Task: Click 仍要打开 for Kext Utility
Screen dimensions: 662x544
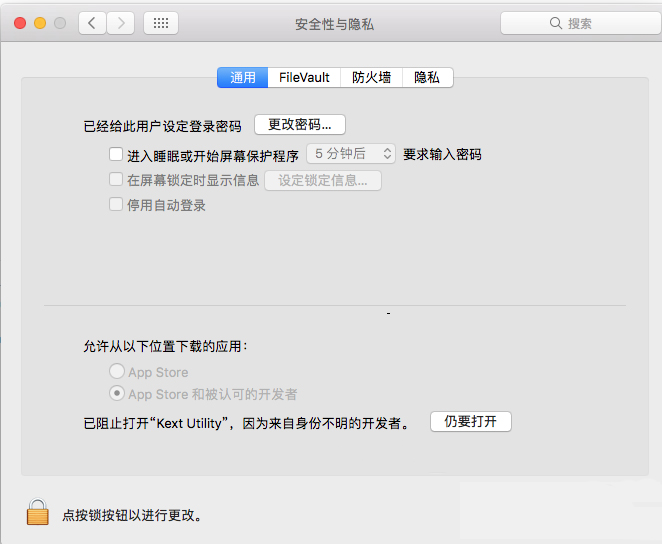Action: tap(471, 421)
